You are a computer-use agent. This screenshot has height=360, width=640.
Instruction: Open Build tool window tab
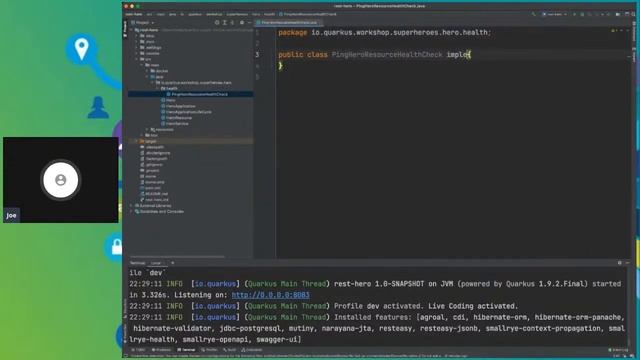coord(230,350)
